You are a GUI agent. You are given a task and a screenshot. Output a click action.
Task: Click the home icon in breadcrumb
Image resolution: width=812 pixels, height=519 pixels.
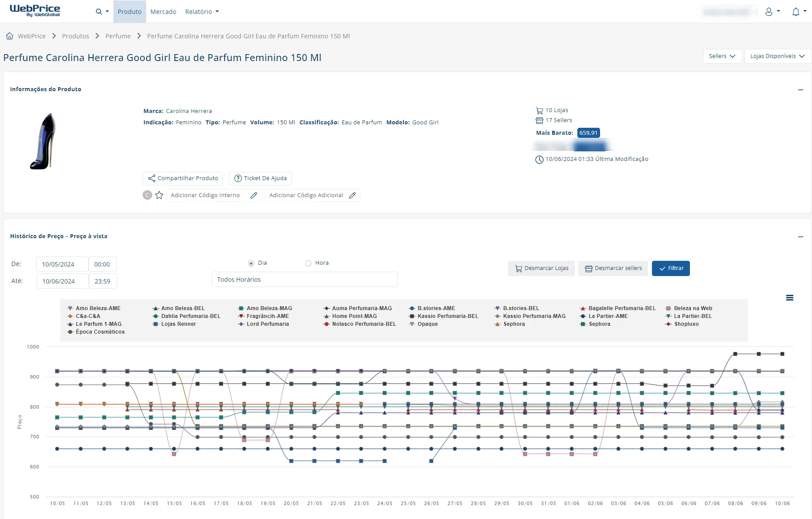pos(10,36)
